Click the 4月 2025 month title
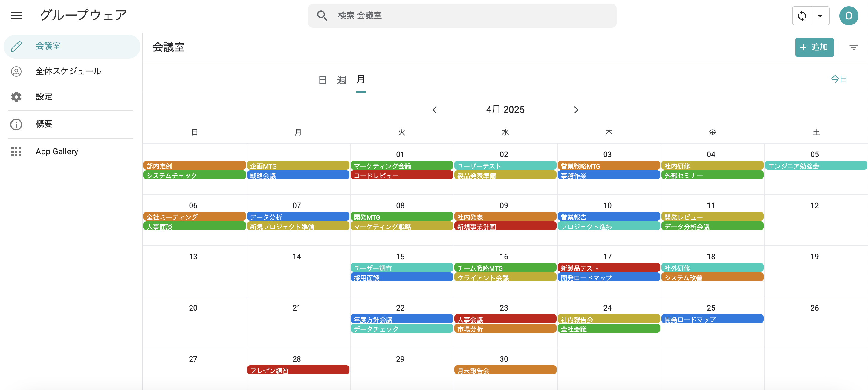 505,110
